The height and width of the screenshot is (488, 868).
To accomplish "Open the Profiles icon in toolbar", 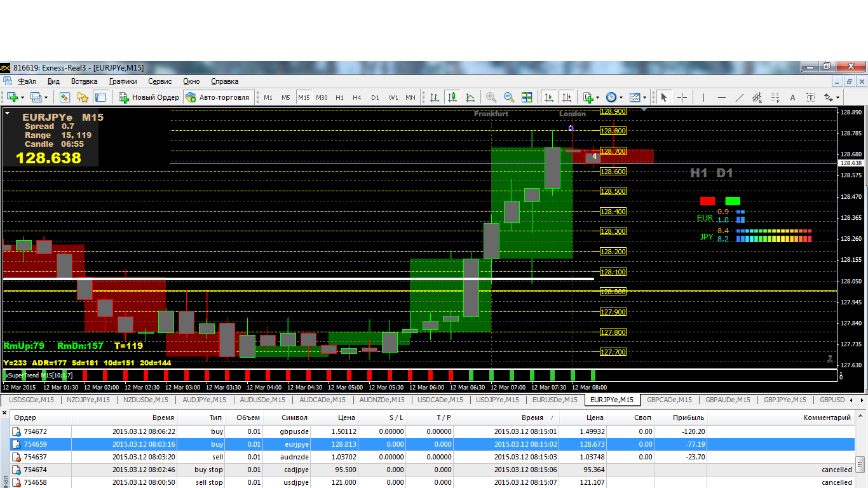I will coord(36,97).
